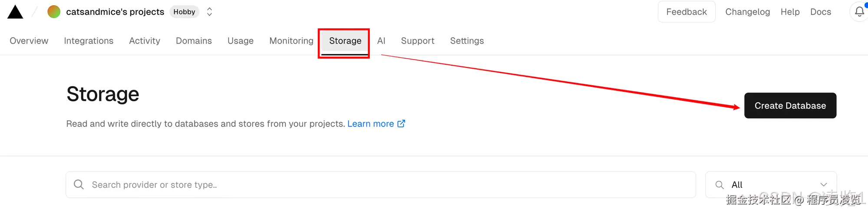Select the AI tab
The image size is (868, 213).
[x=381, y=41]
